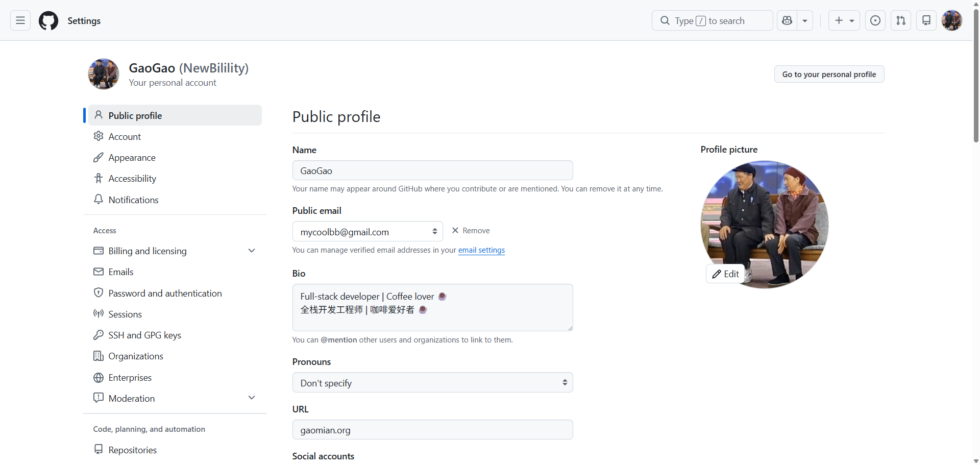Click the Account gear icon
Screen dimensions: 980x465
click(99, 136)
